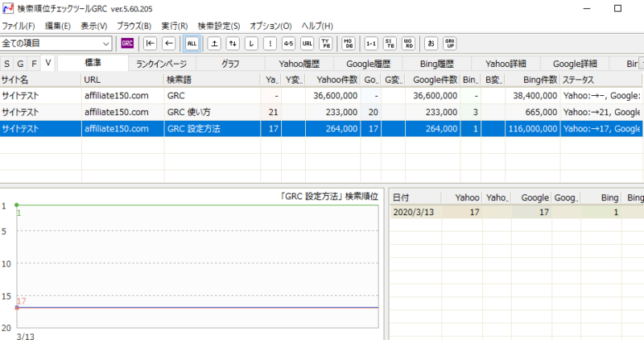This screenshot has height=340, width=644.
Task: Click the WORD toolbar icon
Action: click(408, 44)
